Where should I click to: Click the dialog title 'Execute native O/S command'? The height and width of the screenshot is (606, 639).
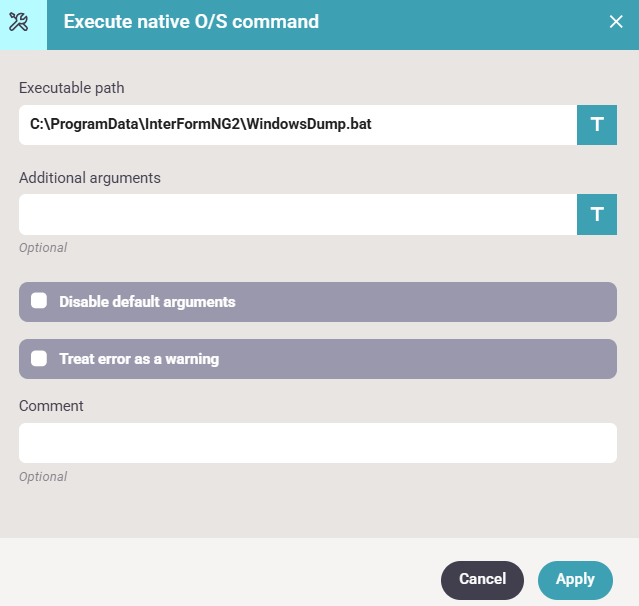tap(191, 22)
